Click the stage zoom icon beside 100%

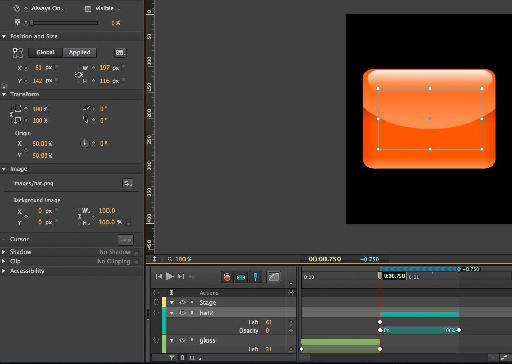click(169, 259)
